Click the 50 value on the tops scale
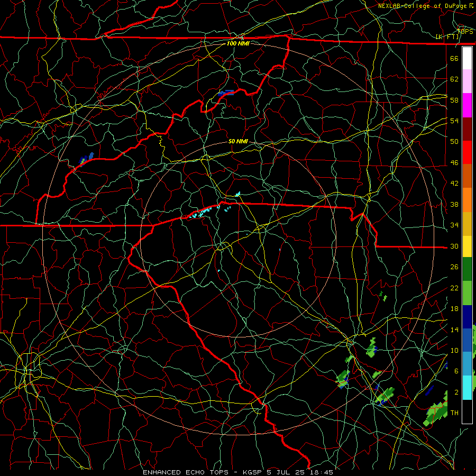The image size is (476, 476). pyautogui.click(x=454, y=141)
